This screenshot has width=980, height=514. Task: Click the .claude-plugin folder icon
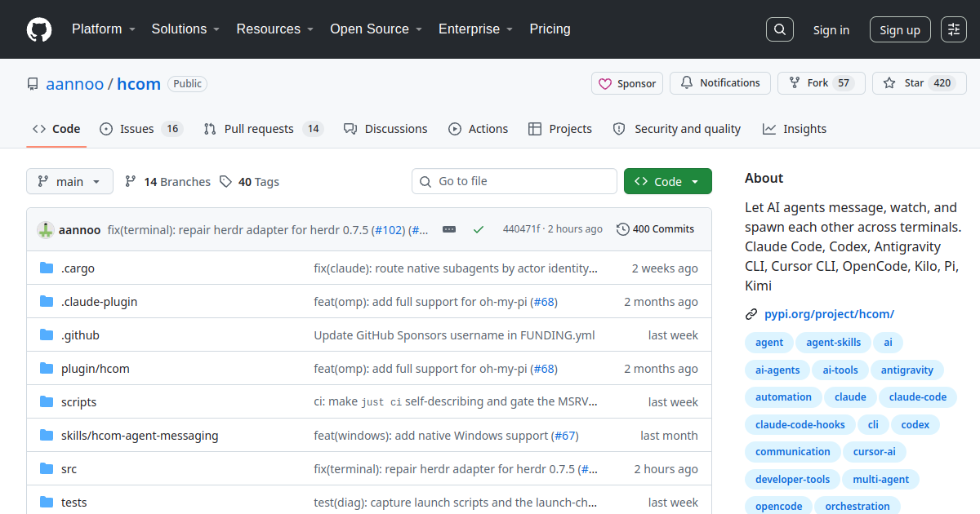click(x=47, y=302)
